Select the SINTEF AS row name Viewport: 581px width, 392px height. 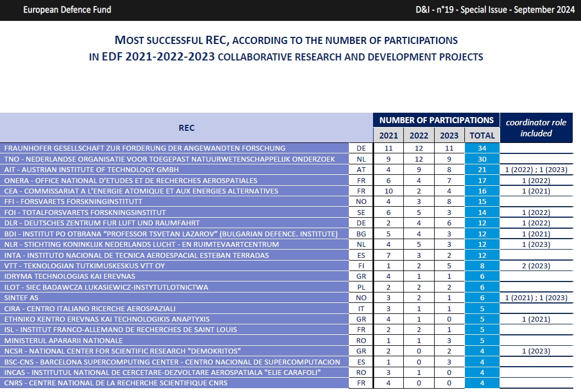click(x=21, y=297)
